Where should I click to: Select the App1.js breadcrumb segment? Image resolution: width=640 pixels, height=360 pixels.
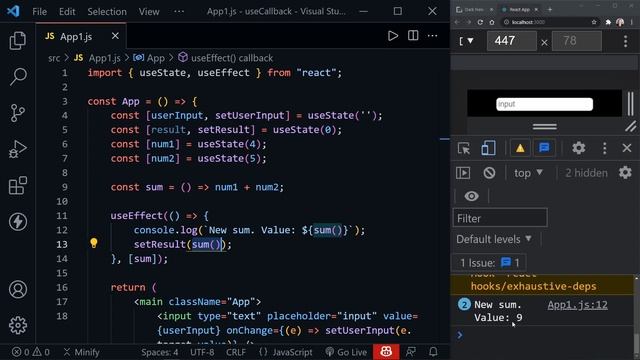coord(104,58)
